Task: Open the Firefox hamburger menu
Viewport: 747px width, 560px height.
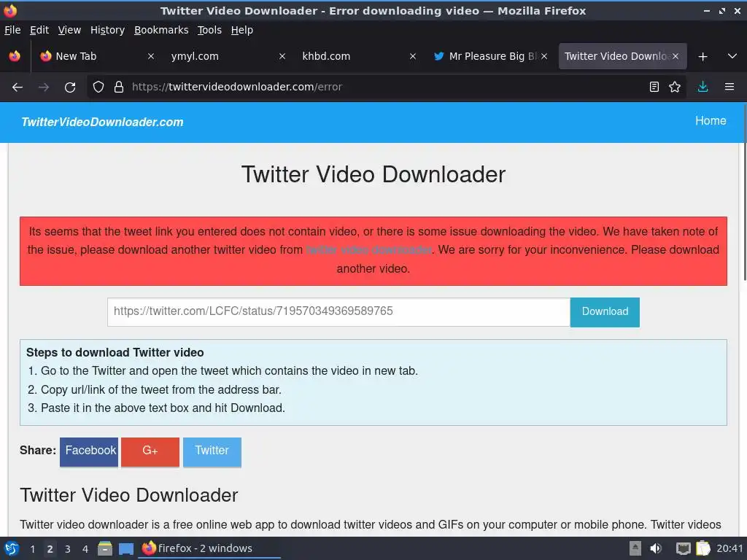Action: [x=729, y=87]
